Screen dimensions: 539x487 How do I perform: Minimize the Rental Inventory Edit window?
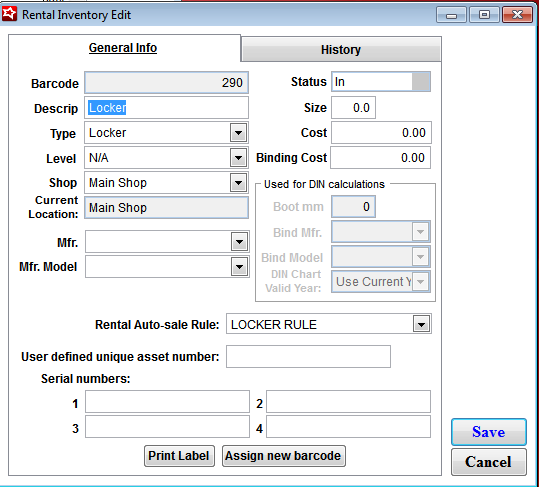pos(451,15)
